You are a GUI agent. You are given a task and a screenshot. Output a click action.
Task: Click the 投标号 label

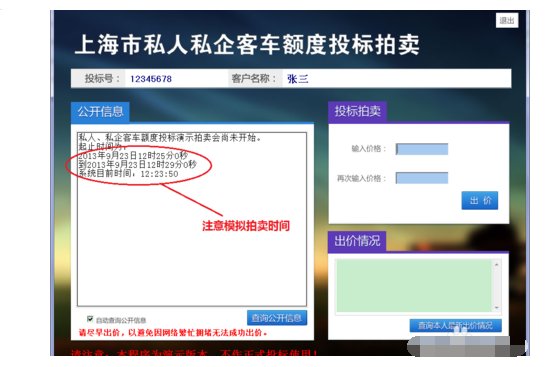(x=102, y=79)
